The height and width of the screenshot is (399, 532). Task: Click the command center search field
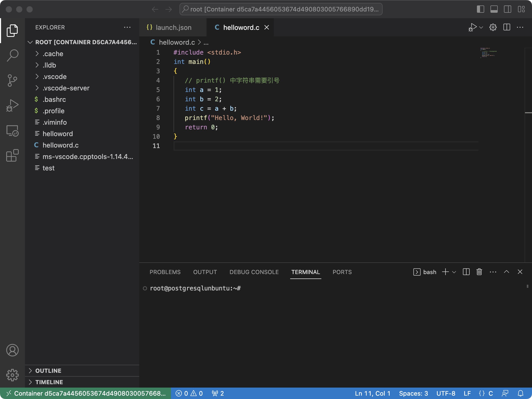point(281,9)
